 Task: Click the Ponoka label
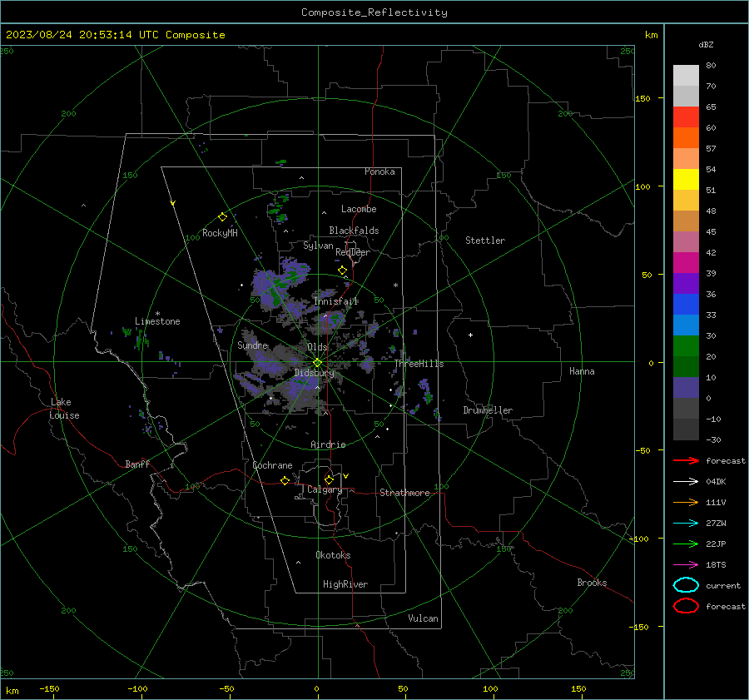379,171
